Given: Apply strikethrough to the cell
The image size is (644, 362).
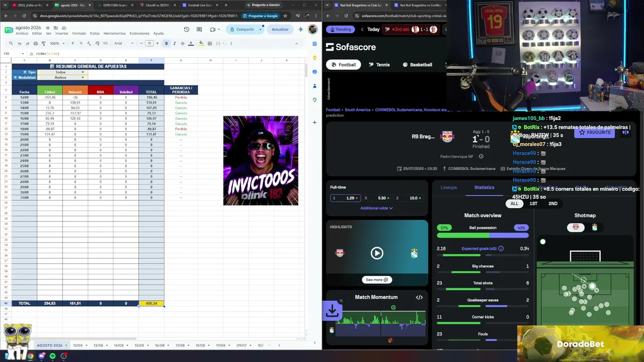Looking at the screenshot, I should [x=182, y=43].
